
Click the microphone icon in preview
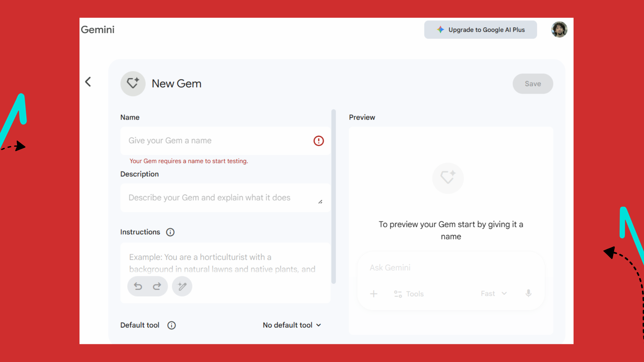click(x=528, y=294)
